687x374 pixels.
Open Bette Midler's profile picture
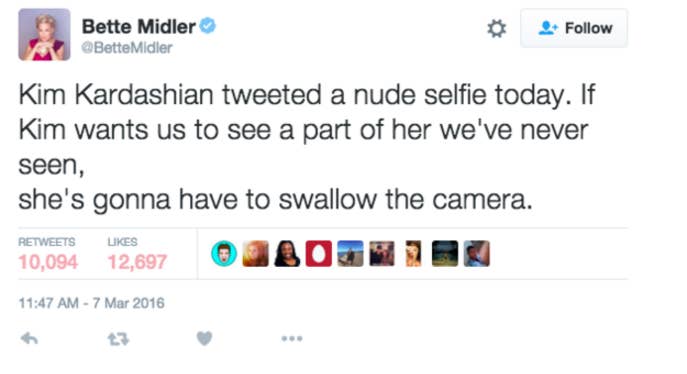tap(44, 35)
